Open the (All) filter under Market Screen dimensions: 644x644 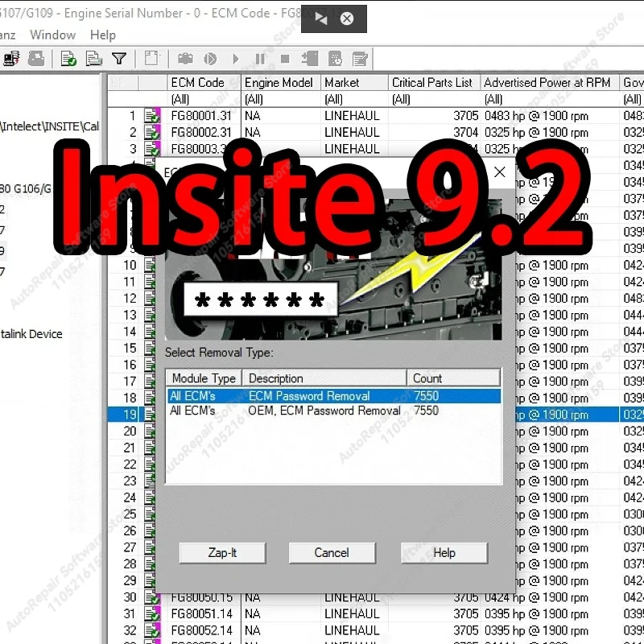click(354, 99)
